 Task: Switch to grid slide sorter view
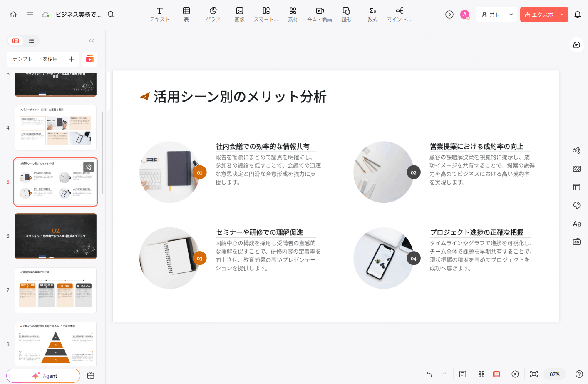481,374
